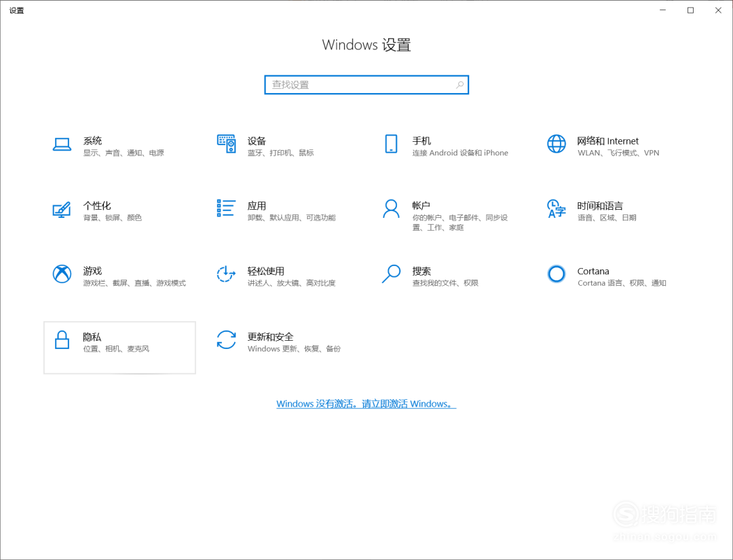
Task: Close the 设置 window
Action: point(719,10)
